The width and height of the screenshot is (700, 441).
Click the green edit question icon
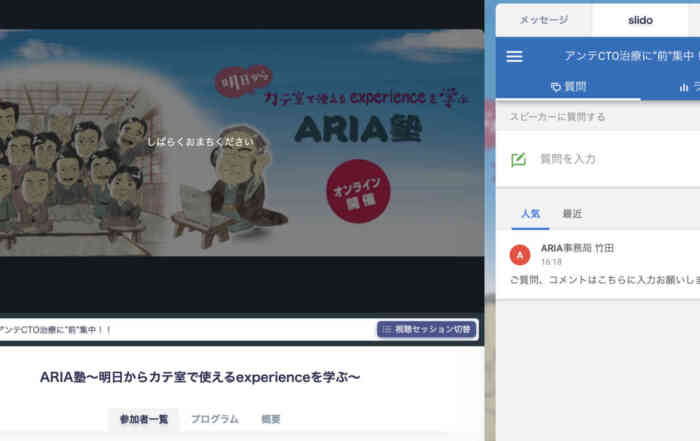pos(518,159)
